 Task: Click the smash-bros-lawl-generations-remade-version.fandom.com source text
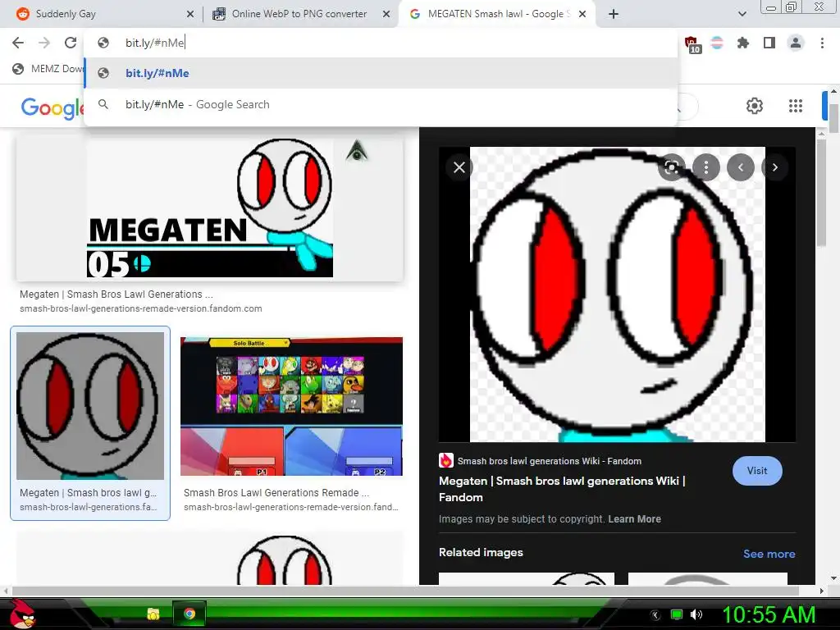(x=141, y=308)
